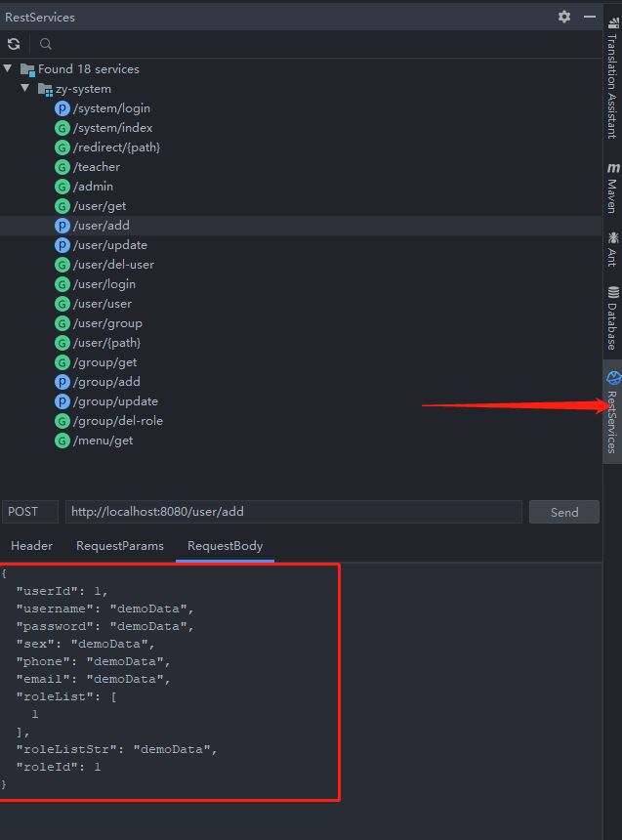
Task: Click the GET icon beside /user/get
Action: [62, 206]
